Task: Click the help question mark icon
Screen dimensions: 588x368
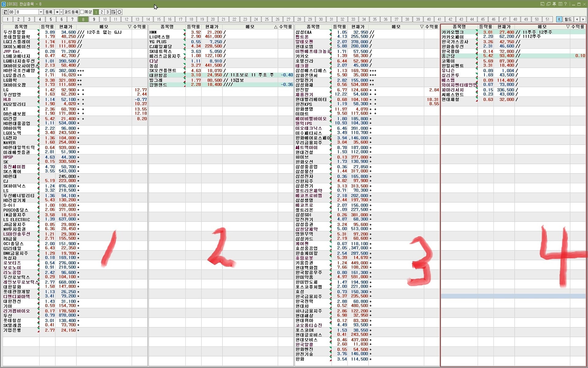Action: click(x=565, y=4)
